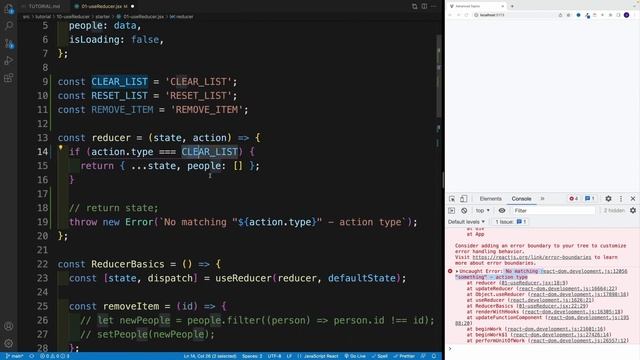The image size is (640, 360).
Task: Click the 1 Issue button
Action: coord(510,222)
